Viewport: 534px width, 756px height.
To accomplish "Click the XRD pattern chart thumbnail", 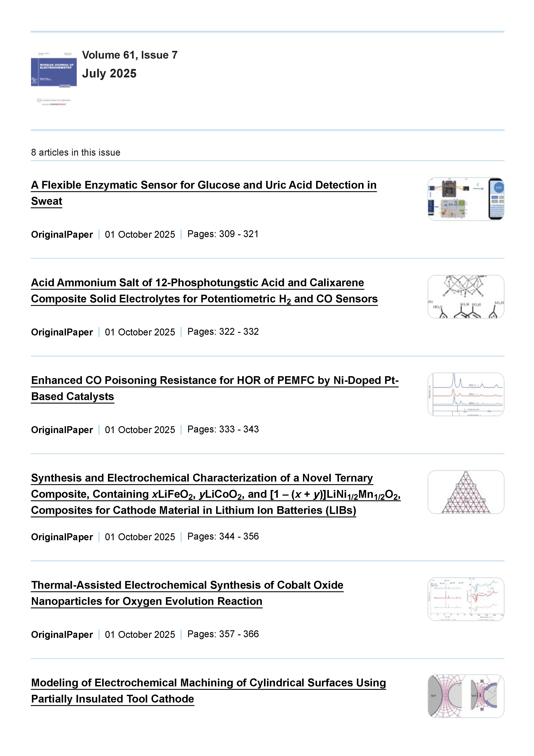I will pyautogui.click(x=465, y=394).
